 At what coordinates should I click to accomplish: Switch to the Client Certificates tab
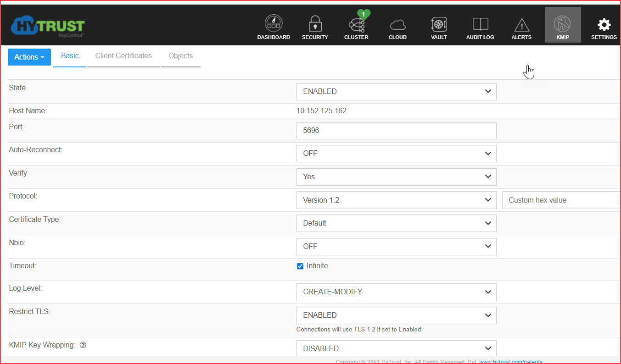123,56
